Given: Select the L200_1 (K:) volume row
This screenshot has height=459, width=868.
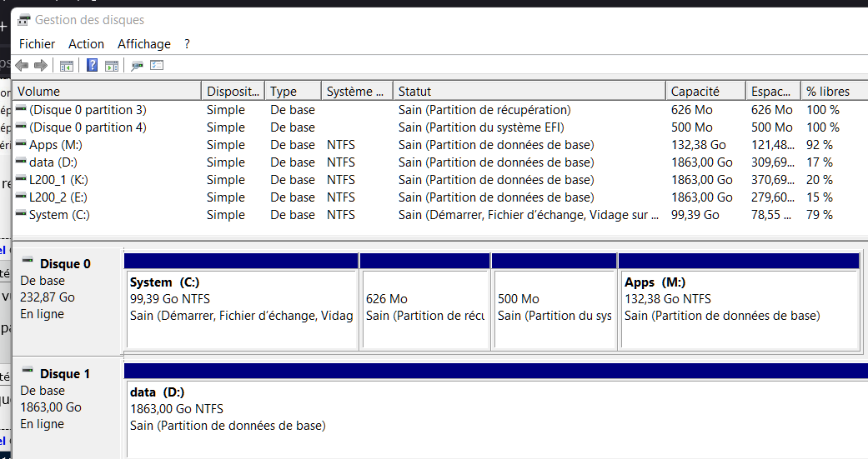Looking at the screenshot, I should pos(59,180).
